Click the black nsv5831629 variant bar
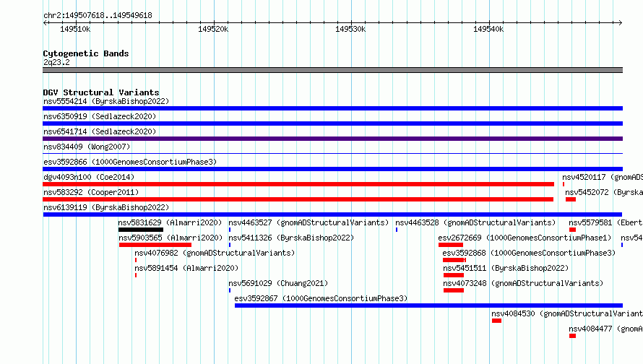The image size is (643, 364). pyautogui.click(x=141, y=230)
